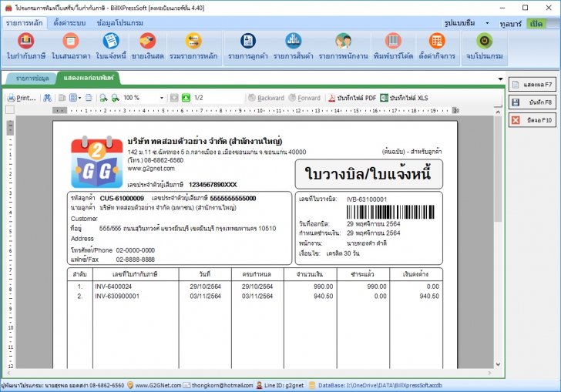Switch to the ตั้งค่าระบบ menu tab
The image size is (561, 392).
70,23
